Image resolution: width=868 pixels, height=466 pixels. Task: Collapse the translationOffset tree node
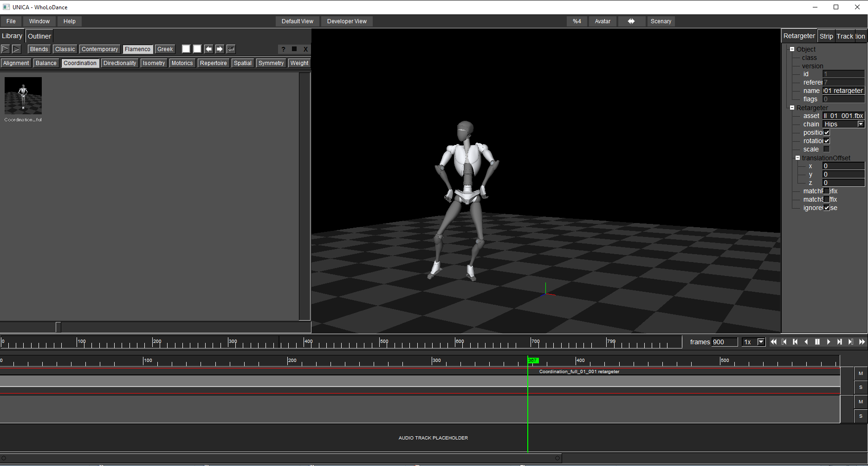[797, 158]
